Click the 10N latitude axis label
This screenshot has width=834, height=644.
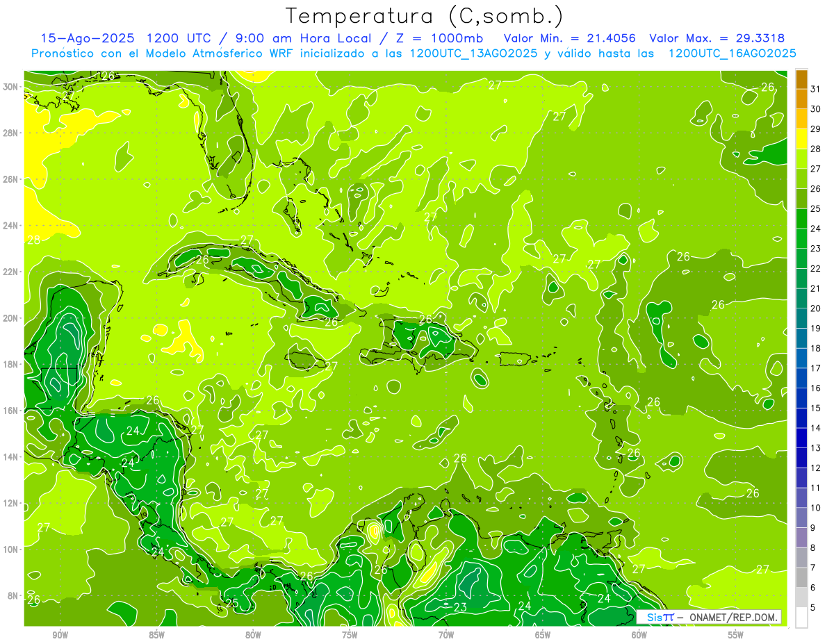pyautogui.click(x=10, y=550)
